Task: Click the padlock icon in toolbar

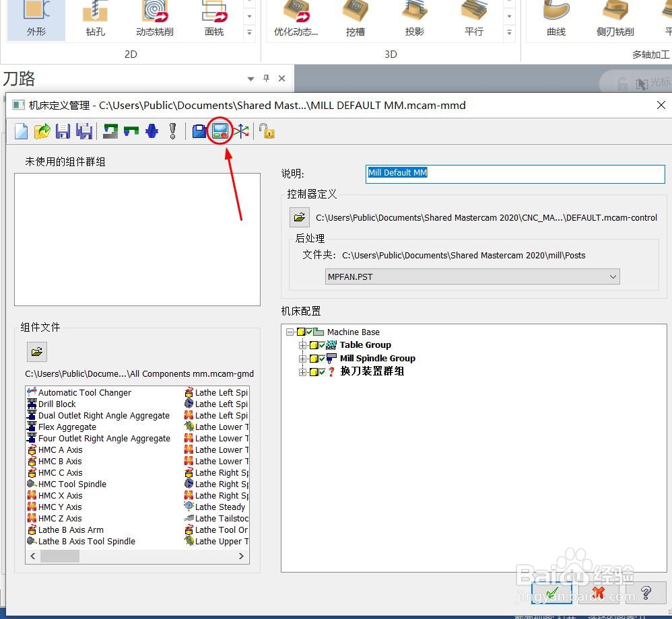Action: tap(267, 131)
